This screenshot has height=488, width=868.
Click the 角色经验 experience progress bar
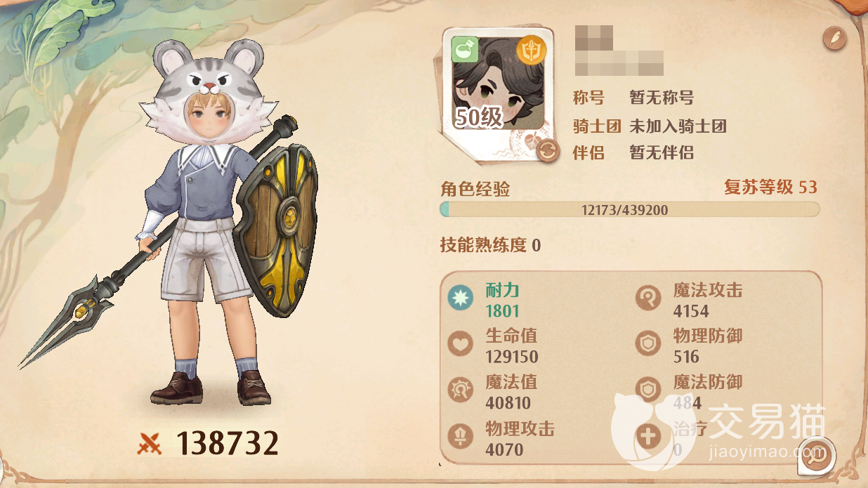coord(629,209)
